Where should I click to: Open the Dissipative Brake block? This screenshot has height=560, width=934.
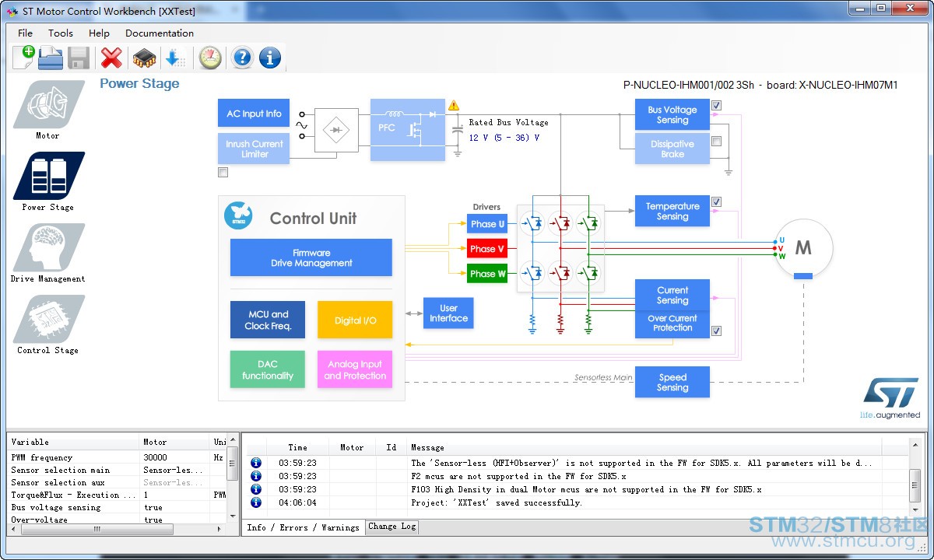click(672, 149)
